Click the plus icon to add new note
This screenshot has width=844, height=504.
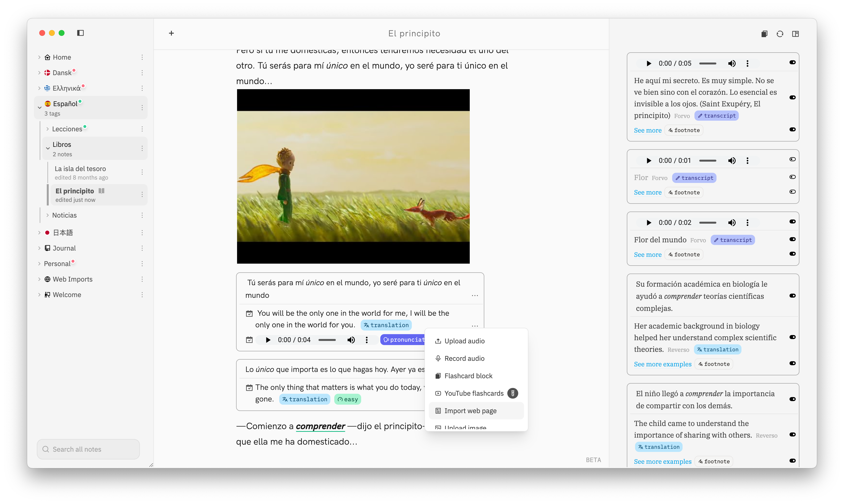pyautogui.click(x=171, y=33)
